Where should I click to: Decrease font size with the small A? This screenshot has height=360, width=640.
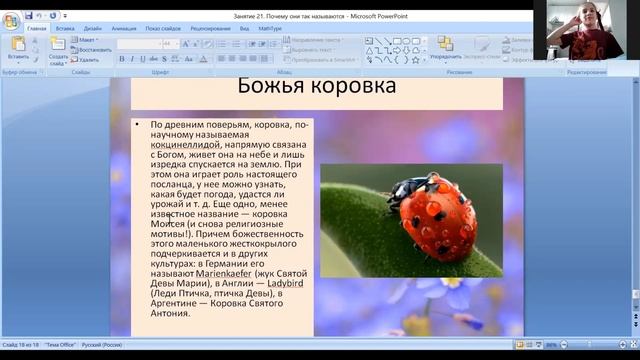click(x=196, y=44)
